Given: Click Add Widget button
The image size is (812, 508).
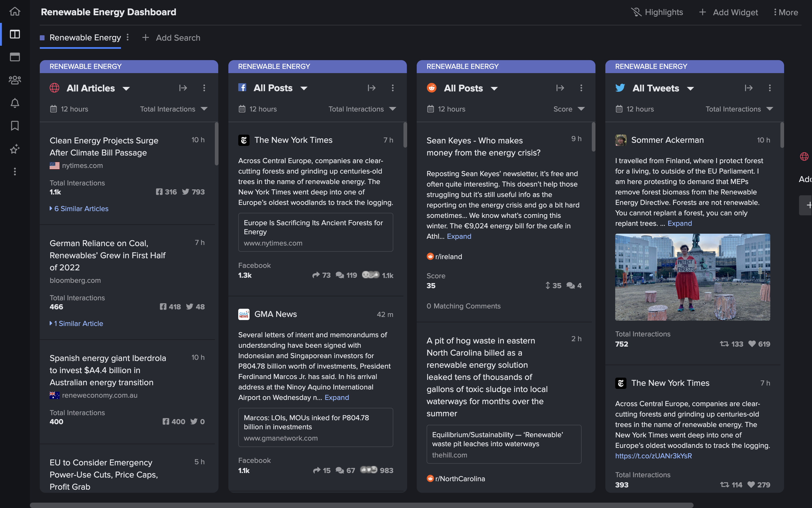Looking at the screenshot, I should (729, 12).
